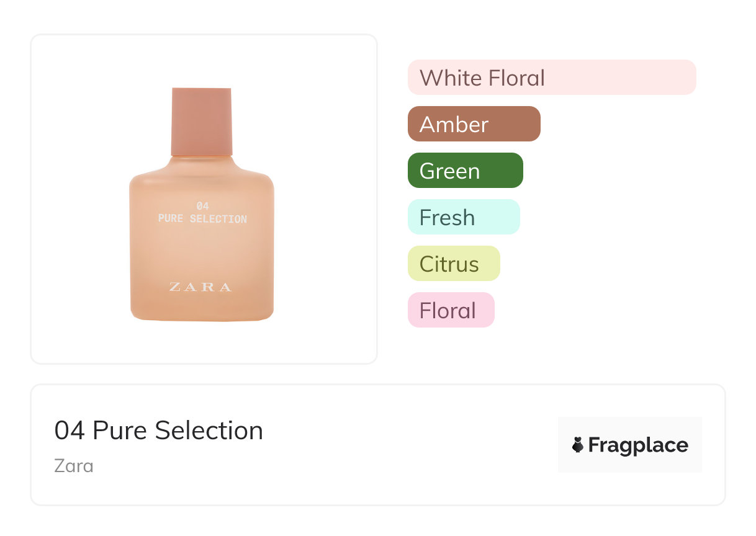Screen dimensions: 756x536
Task: Click the perfume bottle's pink cap
Action: coord(202,121)
